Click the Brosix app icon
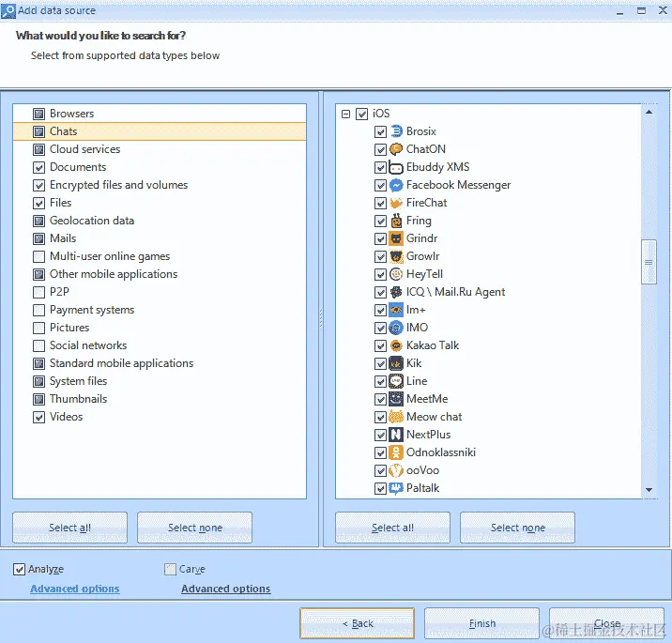672x643 pixels. 396,131
